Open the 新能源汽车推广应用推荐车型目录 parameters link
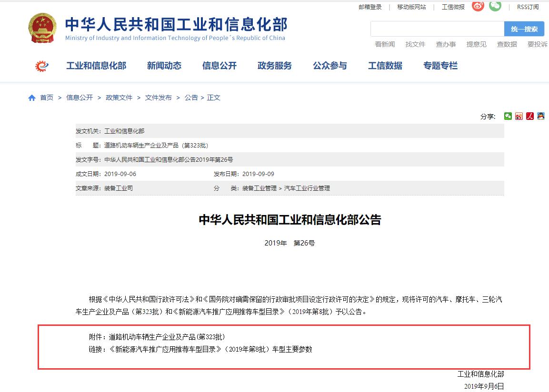This screenshot has width=549, height=392. click(210, 349)
